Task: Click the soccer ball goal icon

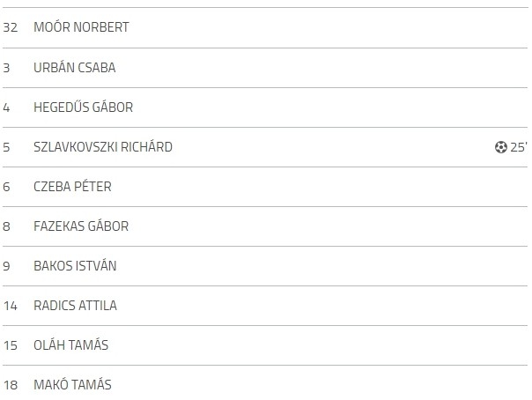Action: pyautogui.click(x=501, y=147)
